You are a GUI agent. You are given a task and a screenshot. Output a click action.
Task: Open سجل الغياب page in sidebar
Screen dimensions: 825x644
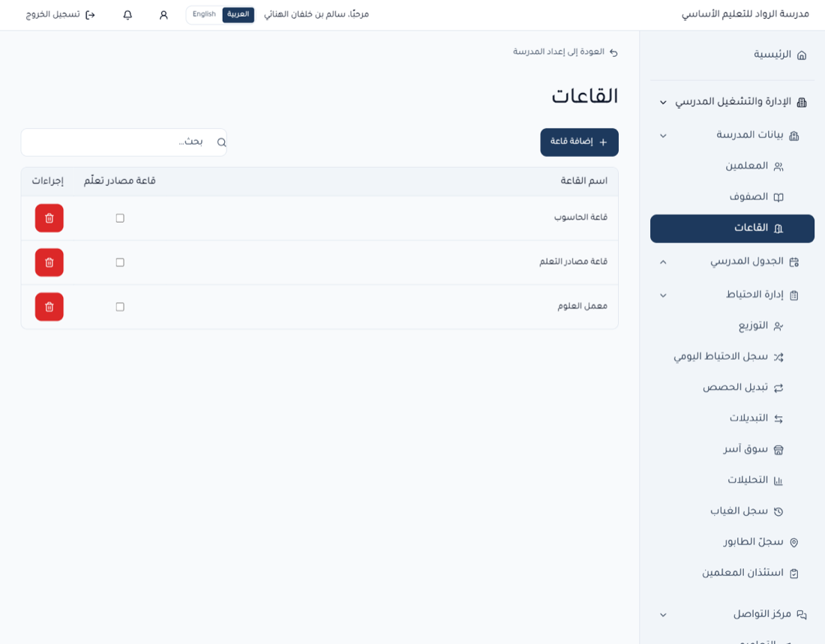(x=733, y=511)
